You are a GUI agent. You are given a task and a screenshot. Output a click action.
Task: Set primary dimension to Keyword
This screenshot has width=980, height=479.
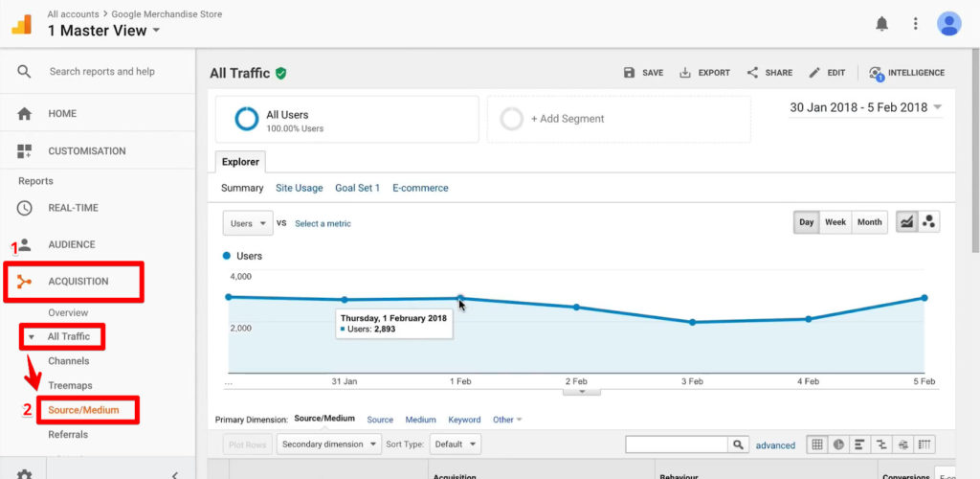click(464, 420)
